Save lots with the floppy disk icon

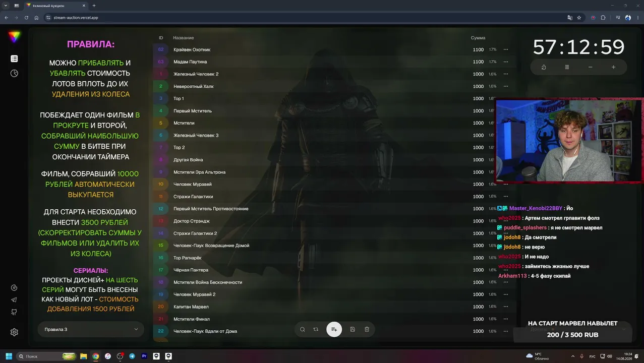(x=353, y=329)
